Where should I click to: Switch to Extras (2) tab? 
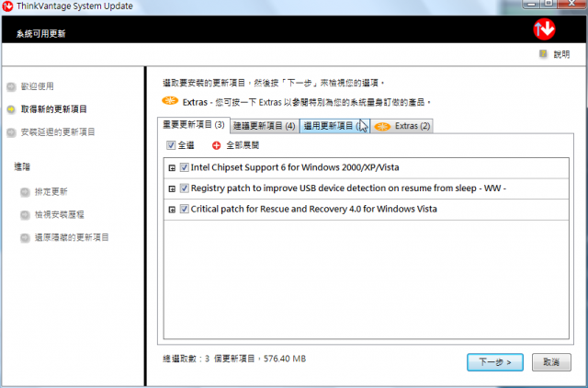(x=402, y=126)
